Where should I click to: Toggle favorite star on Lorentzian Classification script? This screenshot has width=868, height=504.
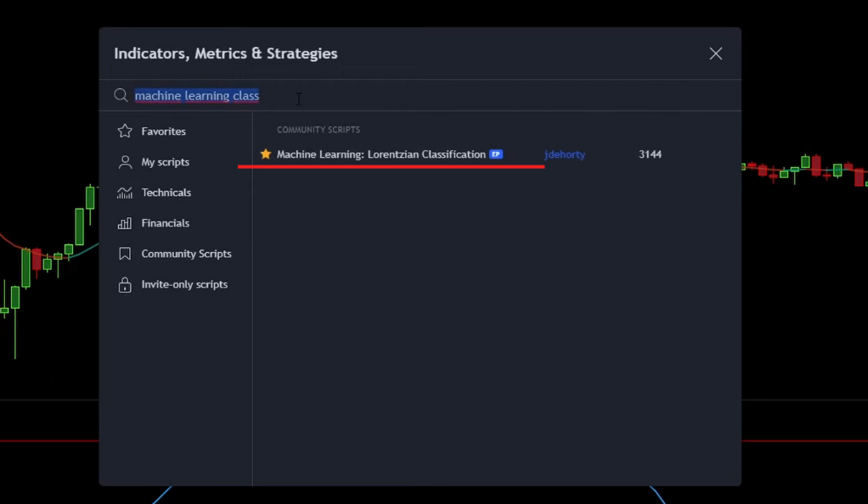pyautogui.click(x=266, y=154)
